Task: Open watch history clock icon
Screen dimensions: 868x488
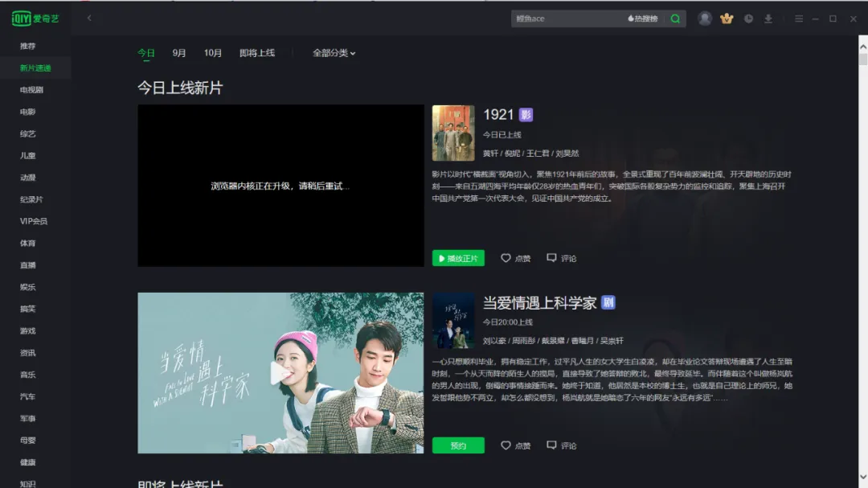Action: (748, 18)
